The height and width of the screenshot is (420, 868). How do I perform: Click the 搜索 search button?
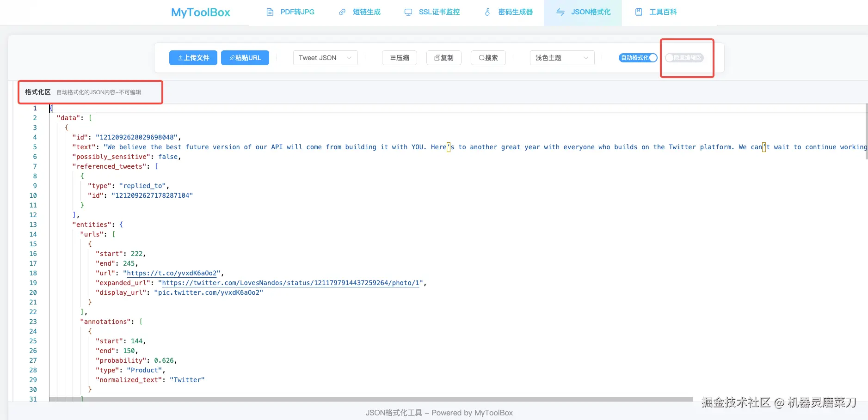click(x=488, y=58)
